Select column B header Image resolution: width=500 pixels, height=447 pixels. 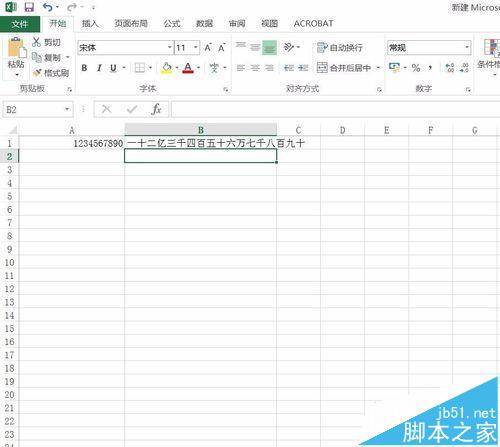pyautogui.click(x=201, y=130)
